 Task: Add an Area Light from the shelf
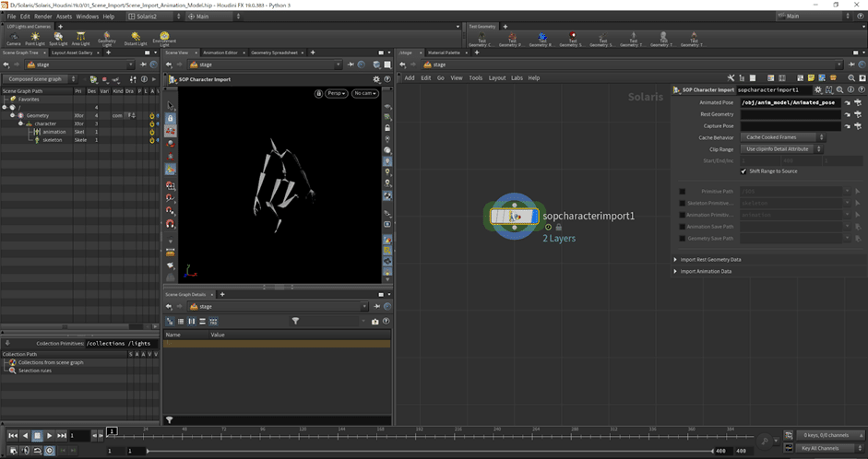point(80,39)
